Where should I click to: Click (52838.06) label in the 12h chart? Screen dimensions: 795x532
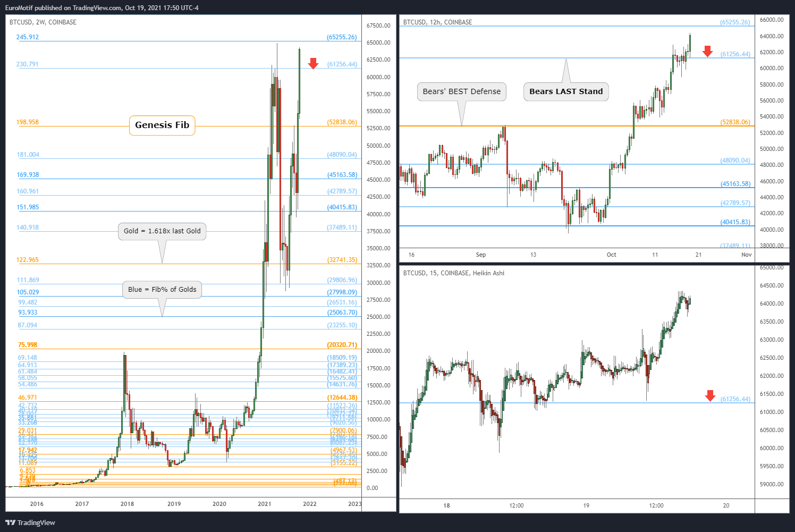click(735, 122)
